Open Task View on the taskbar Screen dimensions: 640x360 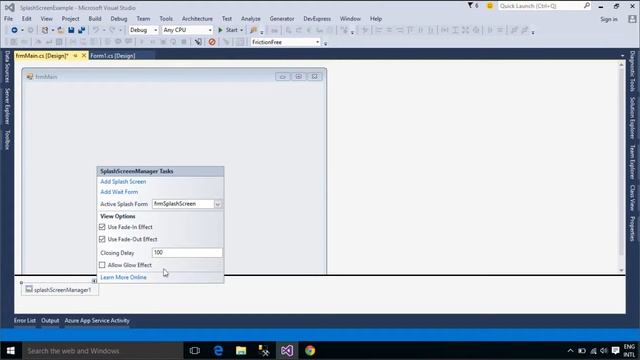[x=195, y=351]
